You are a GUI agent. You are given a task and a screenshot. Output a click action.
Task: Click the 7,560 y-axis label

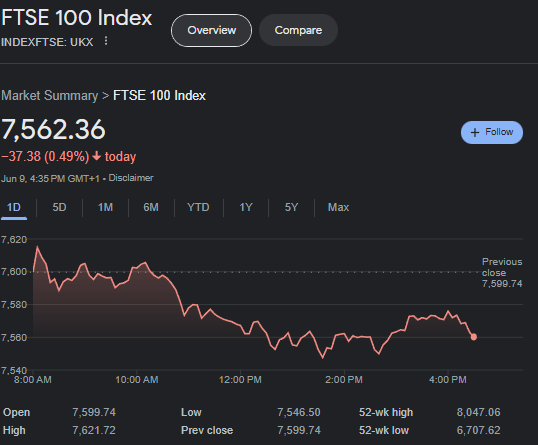pos(14,338)
